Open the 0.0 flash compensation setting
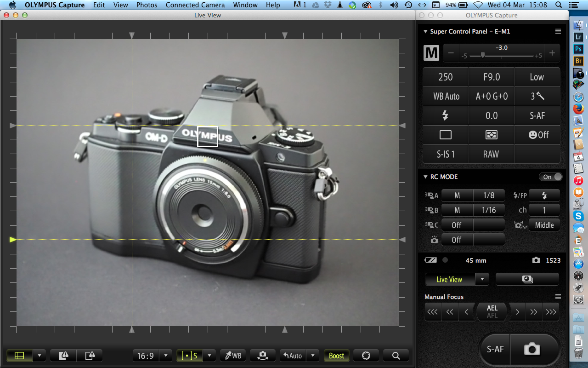 (492, 115)
